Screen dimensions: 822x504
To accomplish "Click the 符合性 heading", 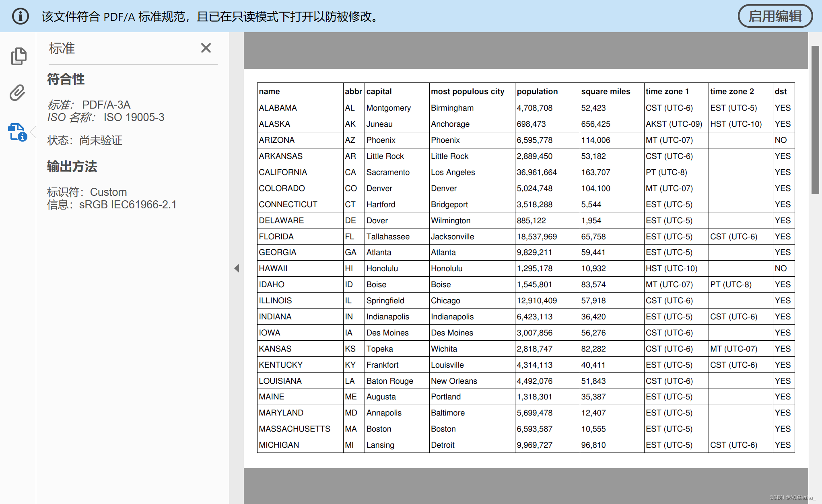I will coord(66,79).
